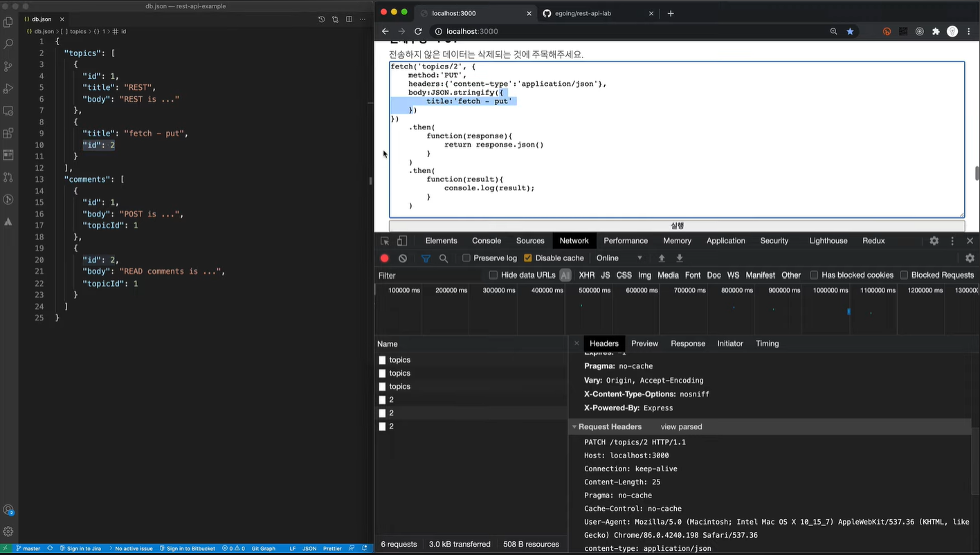This screenshot has width=980, height=555.
Task: Open the DevTools kebab menu
Action: (x=952, y=241)
